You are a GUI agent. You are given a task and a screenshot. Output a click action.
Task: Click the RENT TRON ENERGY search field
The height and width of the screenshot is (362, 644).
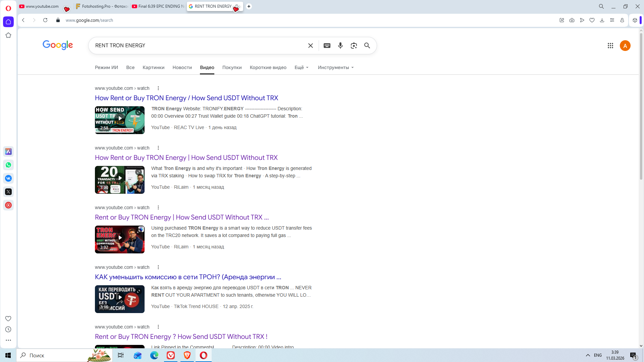198,46
